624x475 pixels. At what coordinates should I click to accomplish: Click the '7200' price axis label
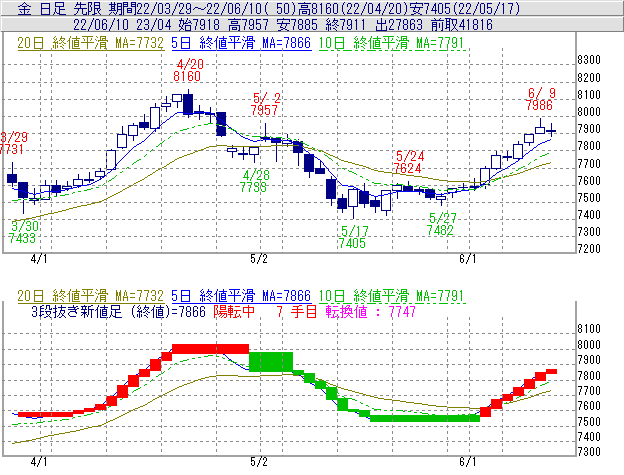tap(589, 249)
